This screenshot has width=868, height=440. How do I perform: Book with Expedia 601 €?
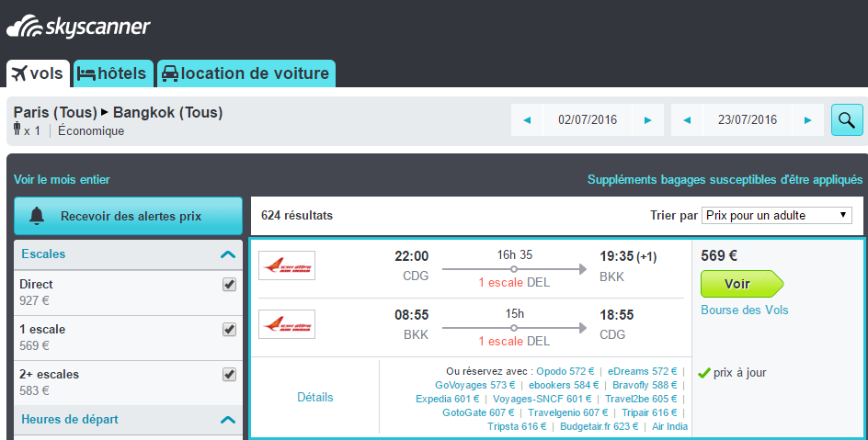click(x=447, y=399)
